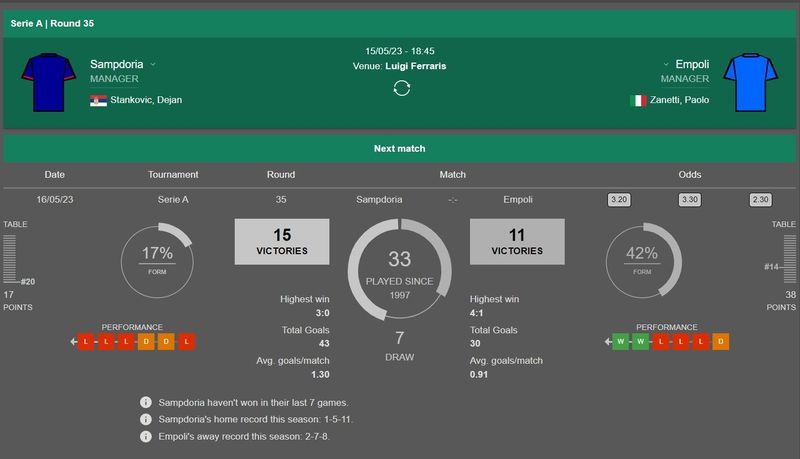Expand the Empoli team dropdown chevron
The height and width of the screenshot is (459, 800).
click(666, 65)
